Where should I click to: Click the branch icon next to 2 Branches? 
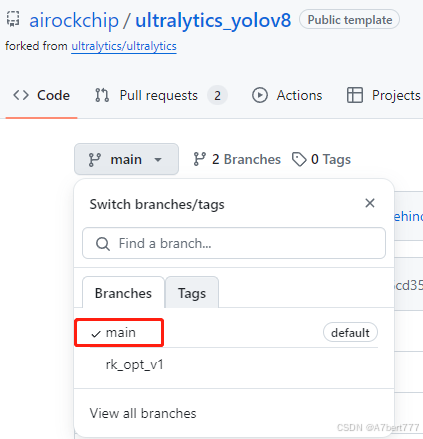tap(199, 159)
